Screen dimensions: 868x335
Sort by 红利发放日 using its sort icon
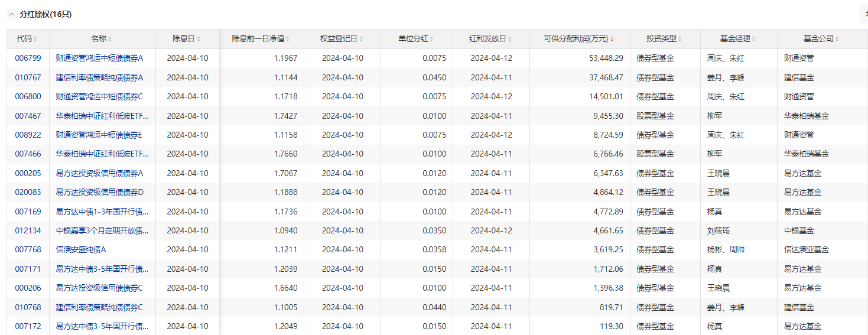point(510,39)
